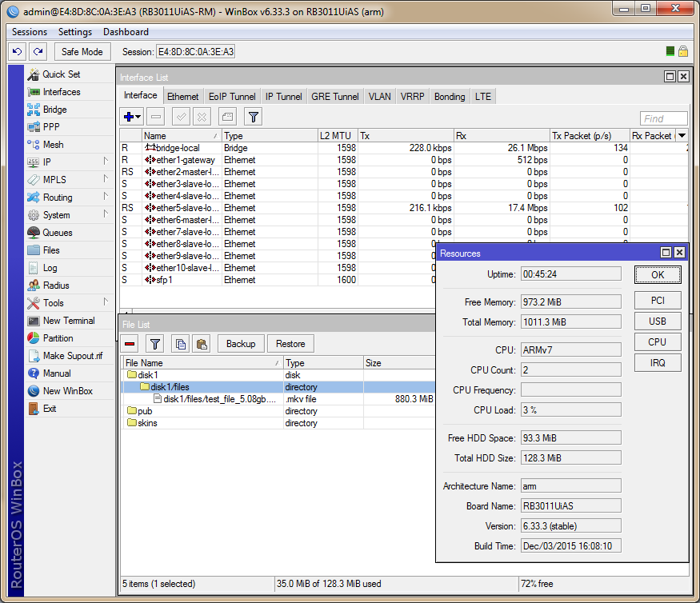Screen dimensions: 700x603
Task: Select the ether1-gateway interface row
Action: point(186,160)
